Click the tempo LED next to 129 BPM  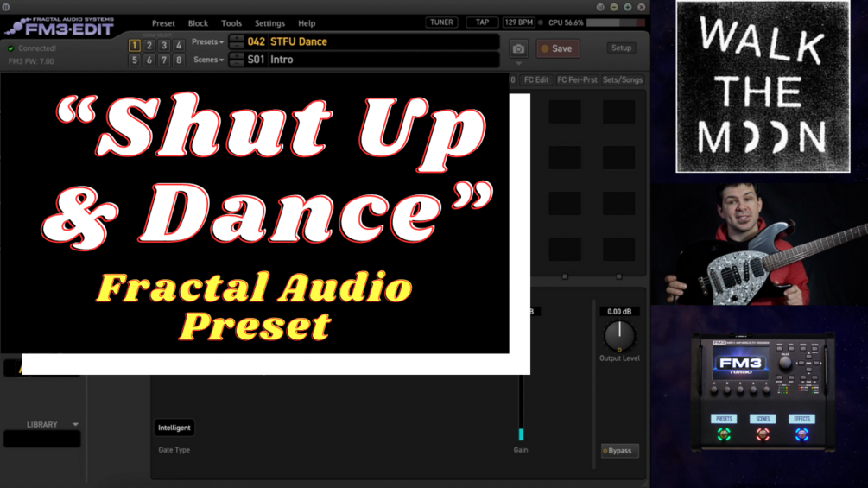[x=541, y=22]
